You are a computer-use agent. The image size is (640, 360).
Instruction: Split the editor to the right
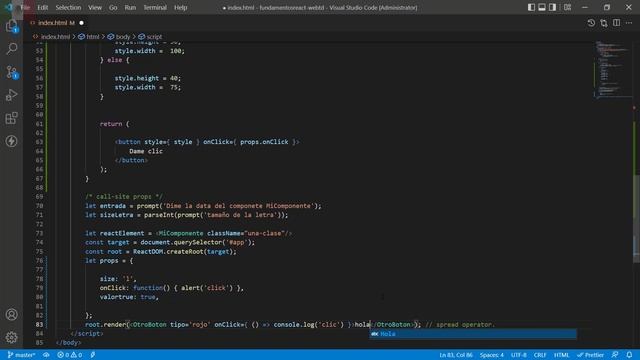coord(616,23)
